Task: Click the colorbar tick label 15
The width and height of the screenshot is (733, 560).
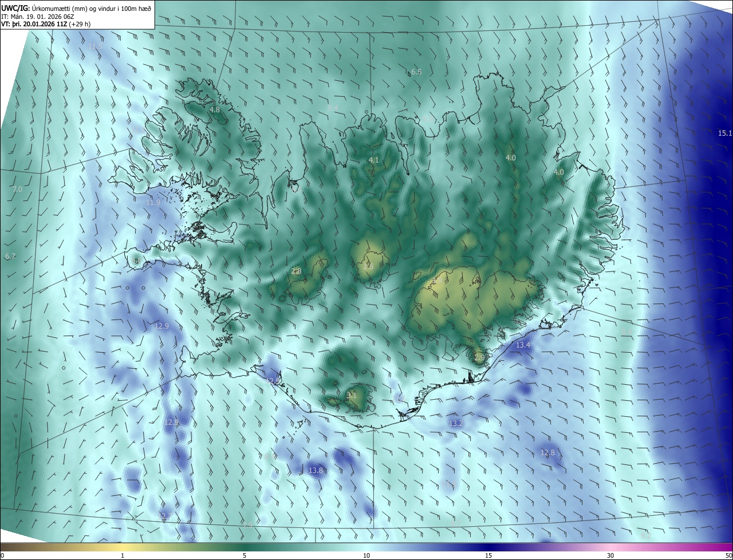Action: (488, 555)
